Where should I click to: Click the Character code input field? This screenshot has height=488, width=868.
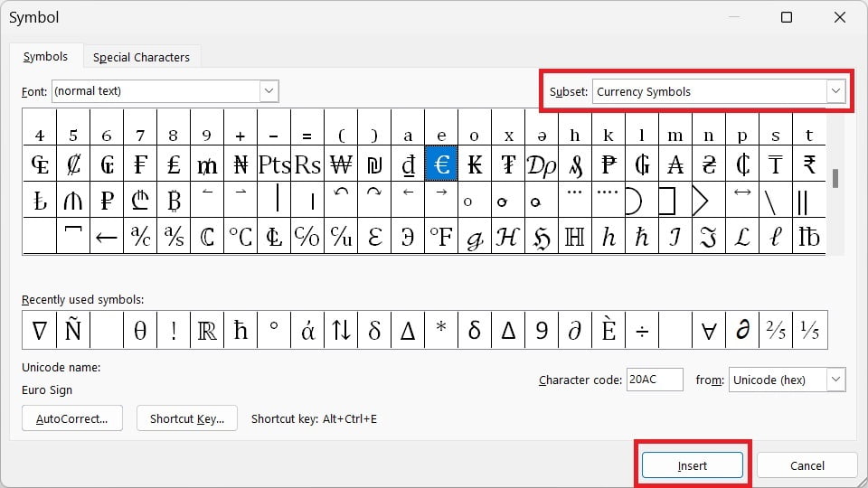(655, 380)
